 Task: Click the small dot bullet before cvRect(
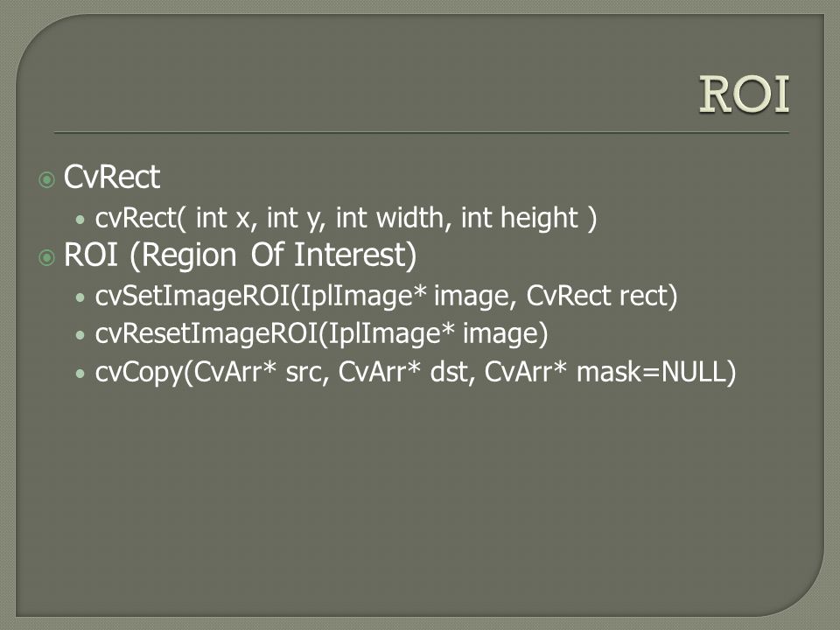pos(80,219)
